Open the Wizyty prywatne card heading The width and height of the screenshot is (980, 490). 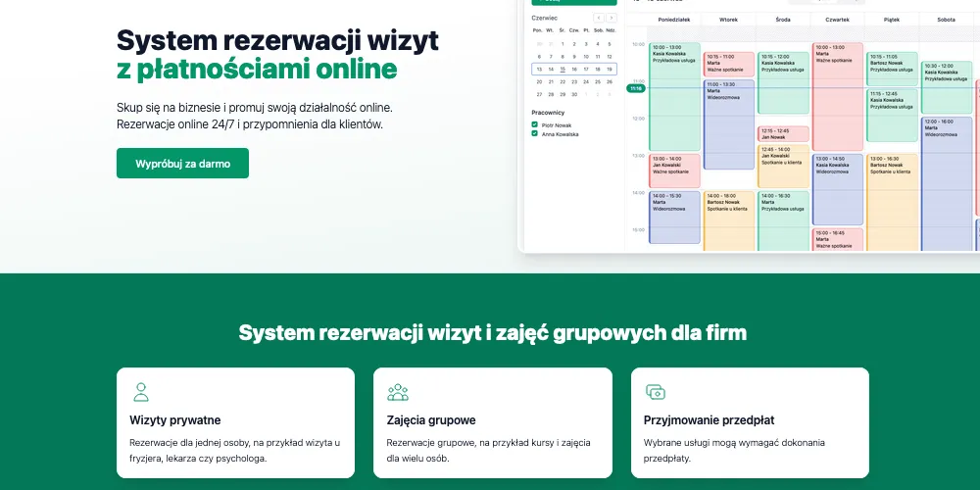(x=175, y=420)
